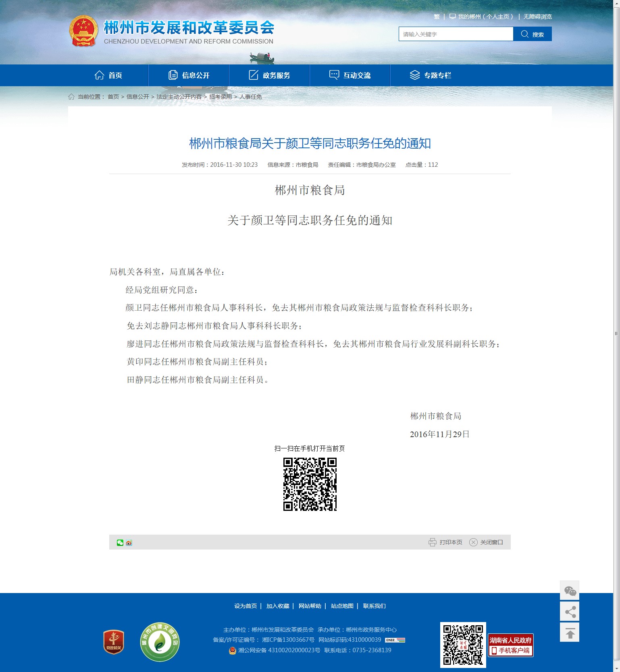Image resolution: width=620 pixels, height=672 pixels.
Task: Open 无障碍浏览 accessibility link
Action: coord(537,17)
